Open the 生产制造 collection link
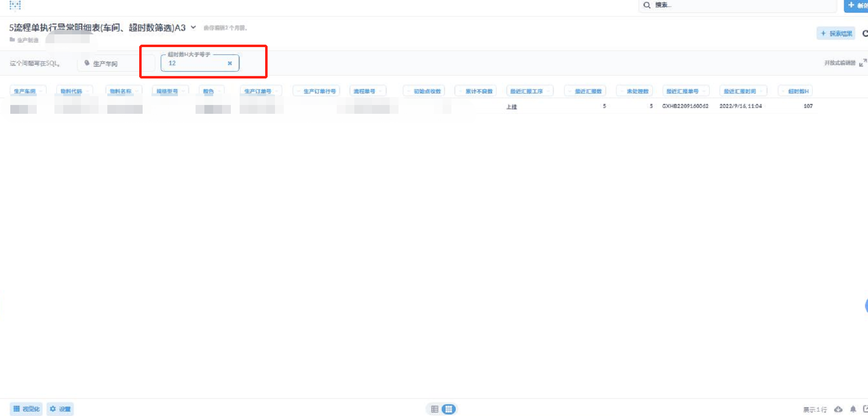 [27, 40]
